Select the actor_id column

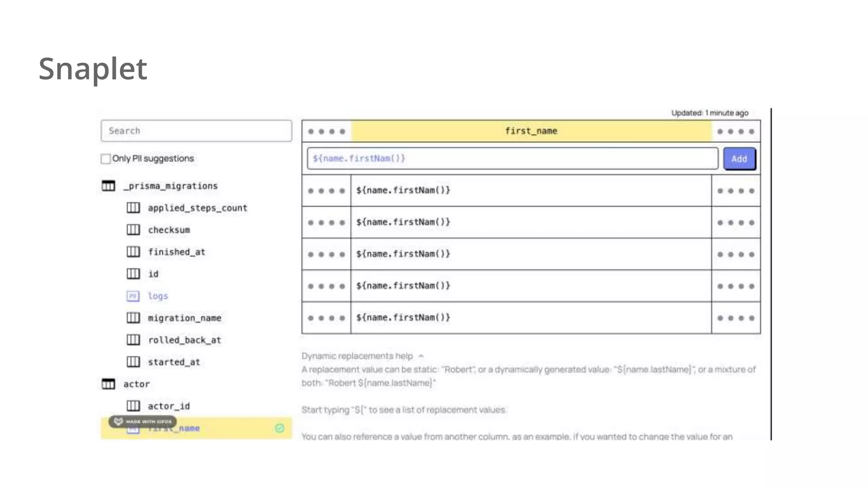point(169,406)
